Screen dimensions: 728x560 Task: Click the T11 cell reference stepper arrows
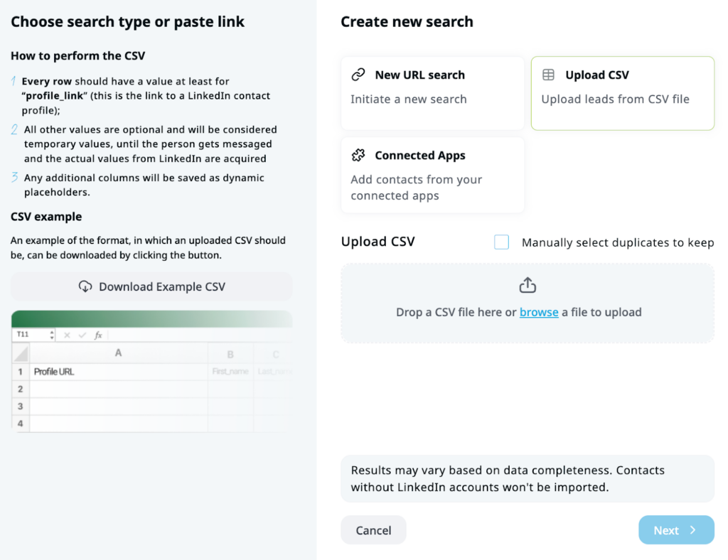tap(52, 335)
